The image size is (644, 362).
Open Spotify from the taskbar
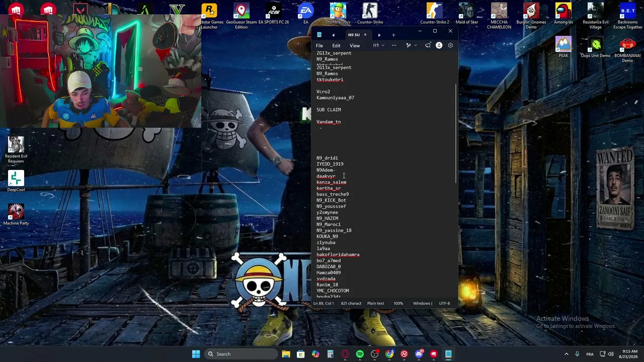360,354
